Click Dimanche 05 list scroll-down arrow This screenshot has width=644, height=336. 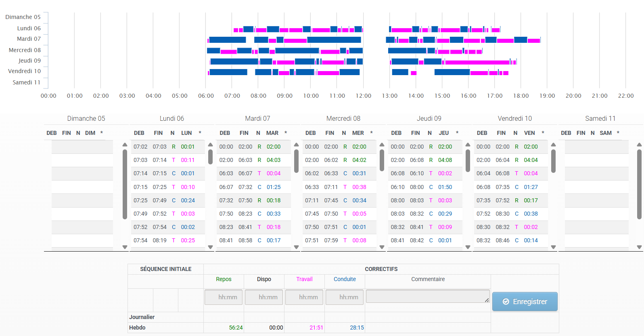[x=125, y=247]
